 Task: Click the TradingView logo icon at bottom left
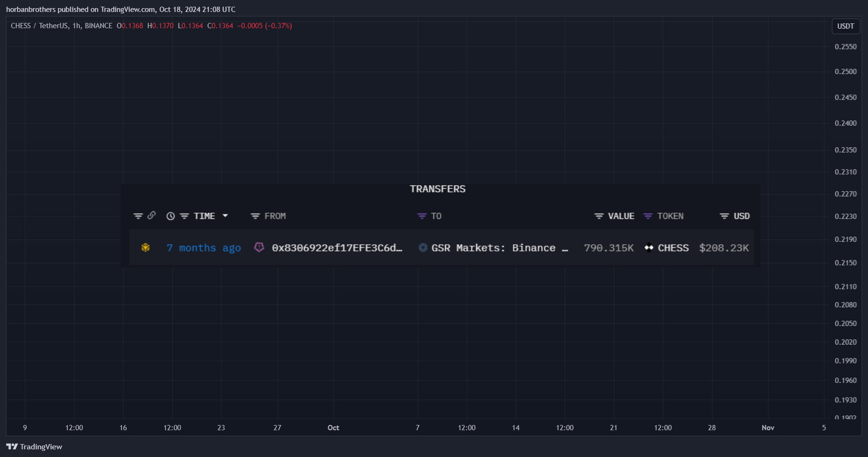pos(12,446)
